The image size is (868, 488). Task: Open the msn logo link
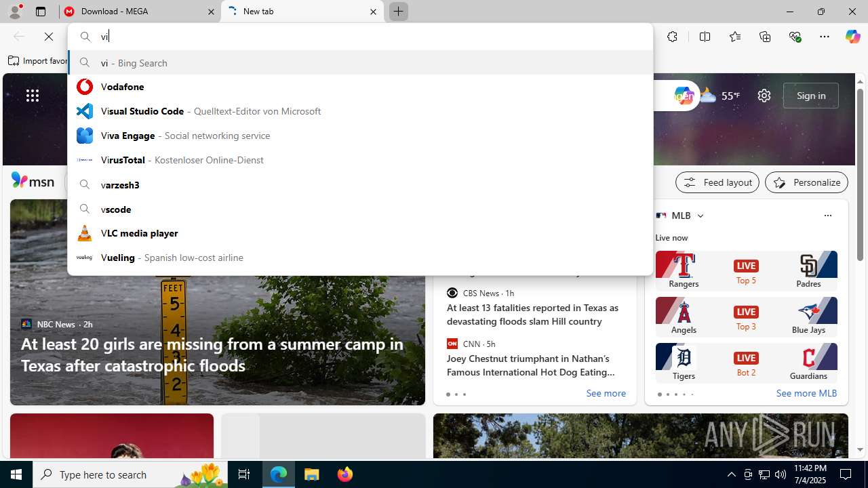point(33,181)
